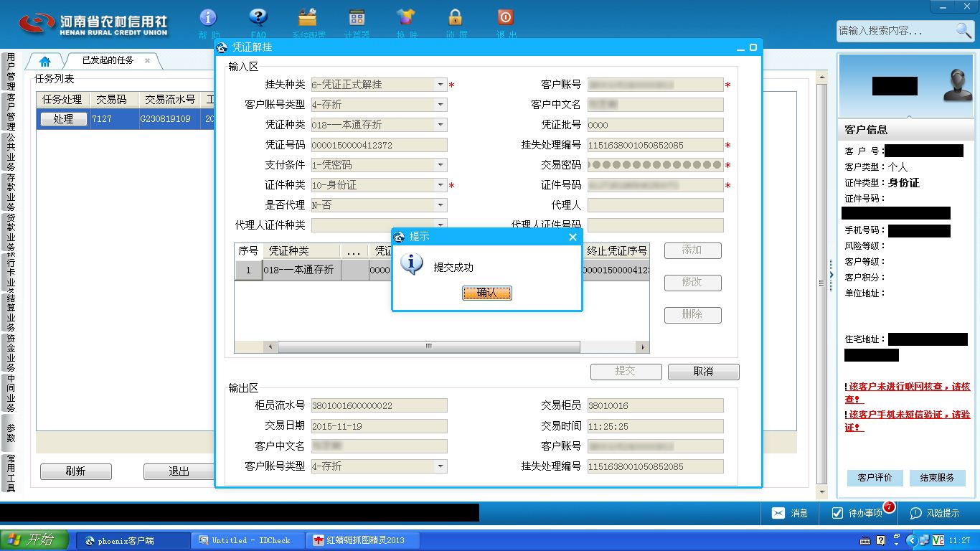980x551 pixels.
Task: Switch to 参数 side tab
Action: [11, 433]
